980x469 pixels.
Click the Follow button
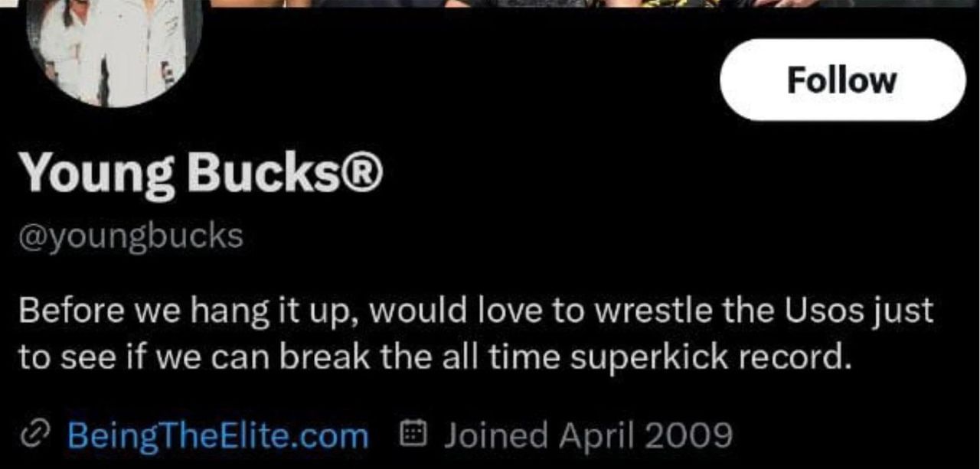coord(842,80)
